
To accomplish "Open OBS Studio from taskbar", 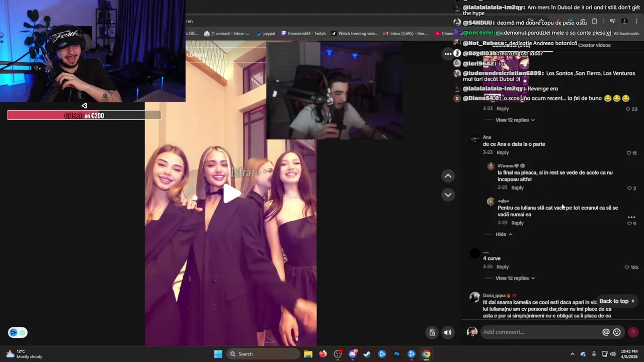I will pos(338,354).
